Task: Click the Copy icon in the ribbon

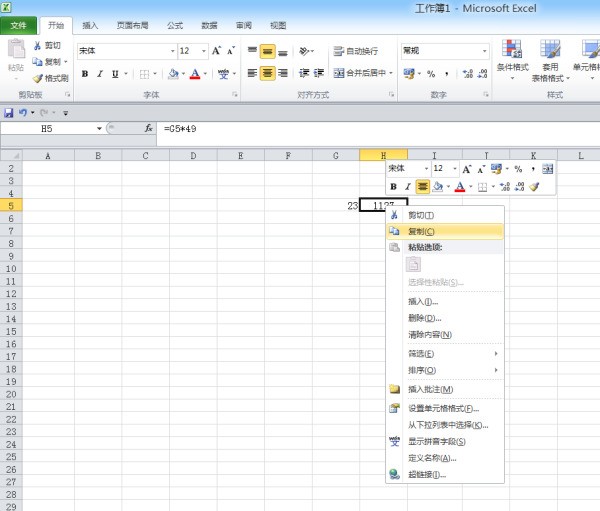Action: pyautogui.click(x=37, y=62)
